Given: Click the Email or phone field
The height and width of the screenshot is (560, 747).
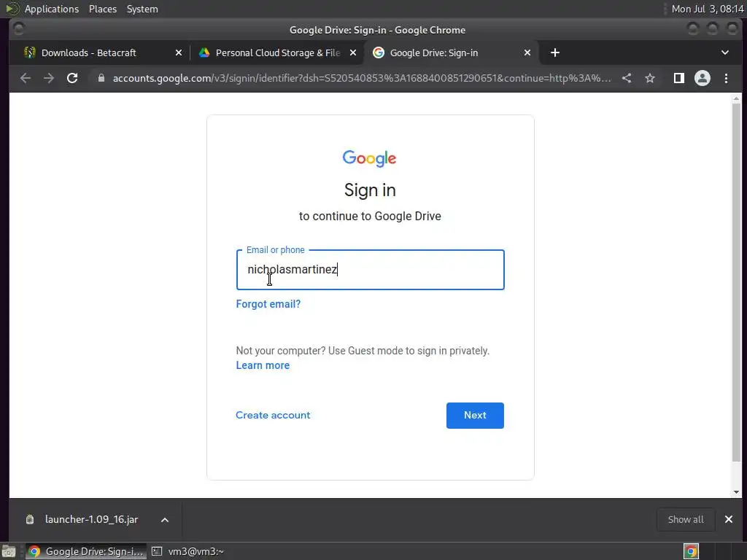Looking at the screenshot, I should [370, 270].
